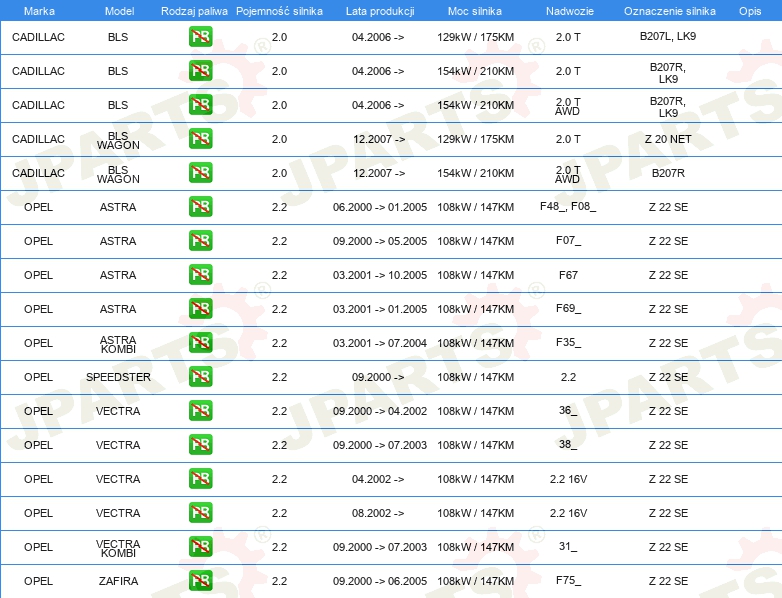Select the F69_ body cell
Image resolution: width=782 pixels, height=598 pixels.
tap(568, 308)
